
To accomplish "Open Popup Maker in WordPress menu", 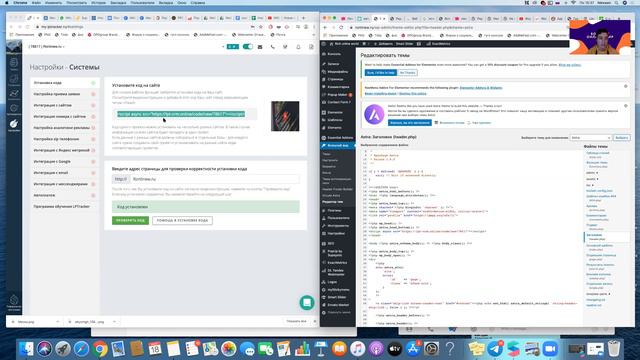I will click(x=337, y=95).
